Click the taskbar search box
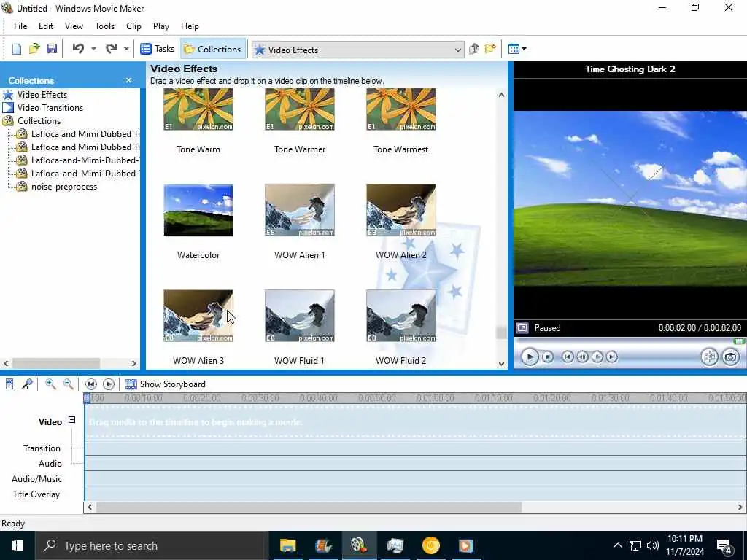 pos(152,545)
